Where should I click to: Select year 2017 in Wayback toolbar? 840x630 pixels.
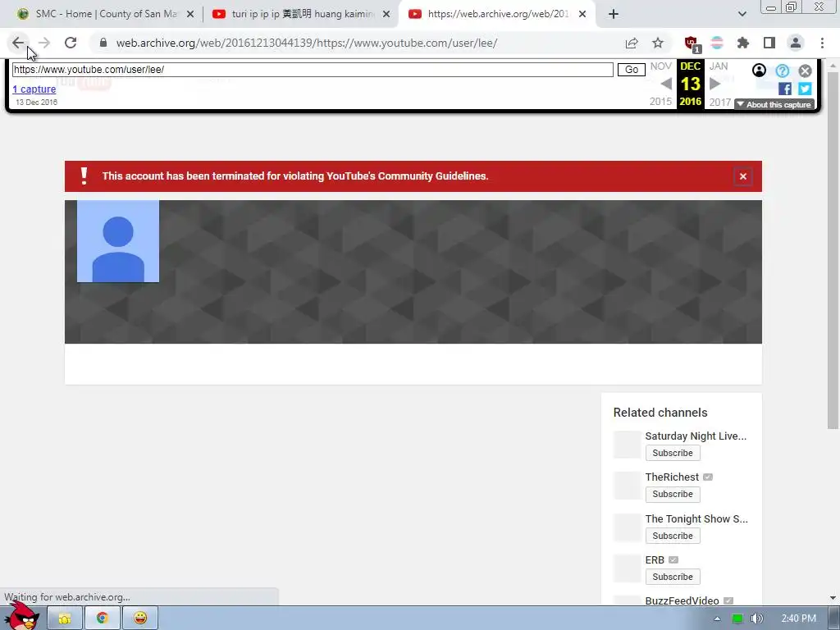(720, 102)
